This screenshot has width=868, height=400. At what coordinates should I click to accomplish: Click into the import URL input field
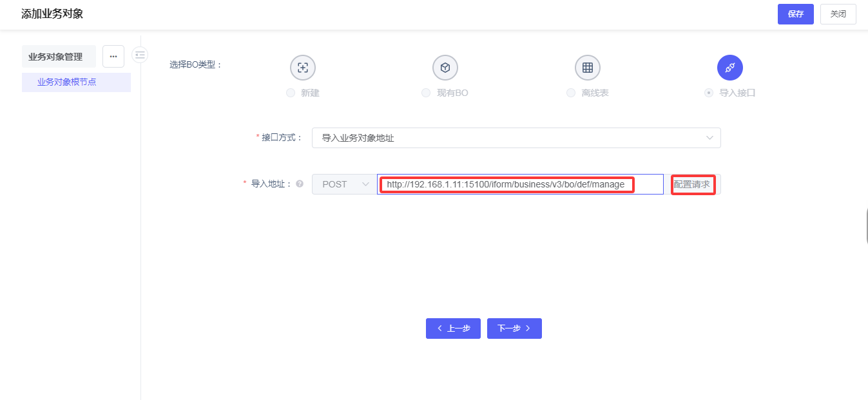point(519,184)
